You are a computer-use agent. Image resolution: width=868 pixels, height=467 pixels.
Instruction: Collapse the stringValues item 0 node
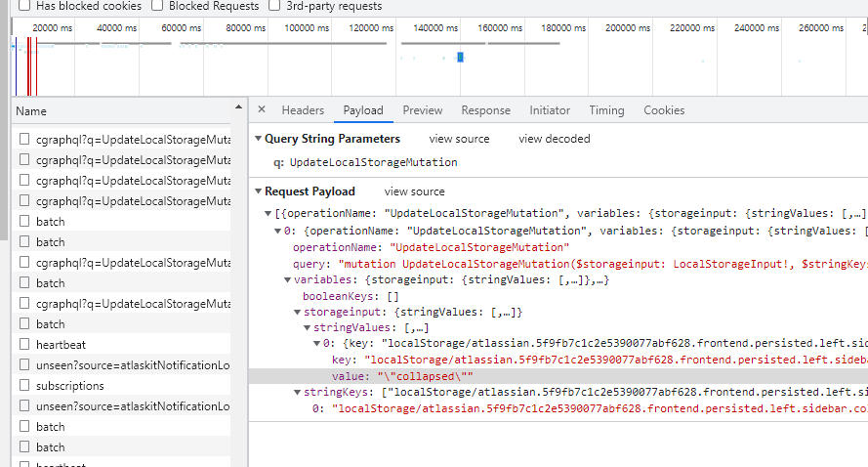click(317, 344)
